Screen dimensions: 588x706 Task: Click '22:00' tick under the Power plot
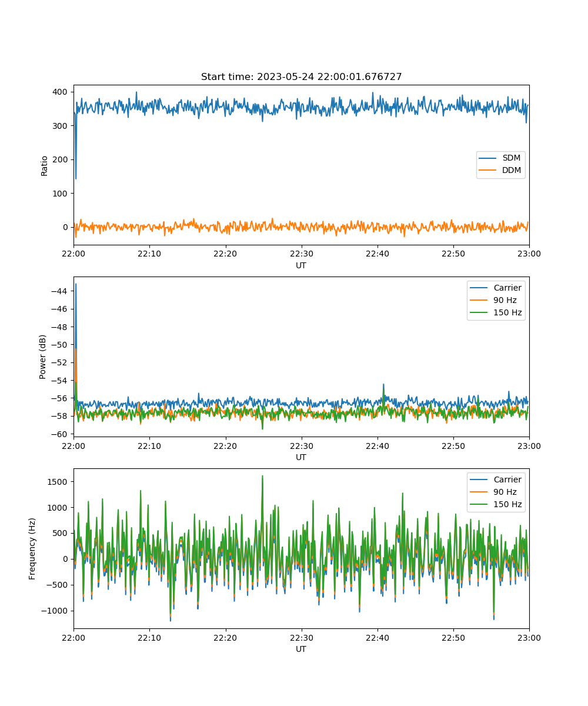click(73, 446)
